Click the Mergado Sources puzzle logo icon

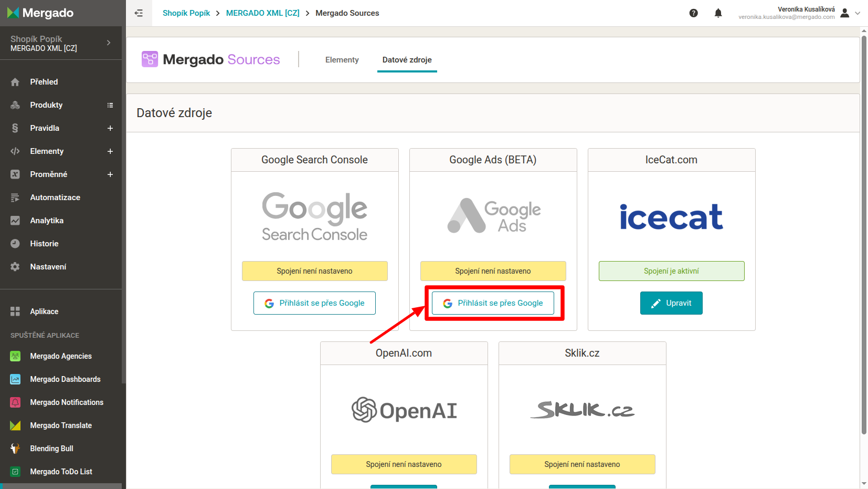[150, 59]
